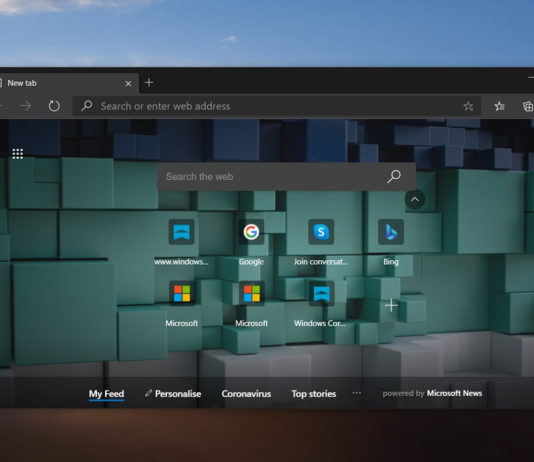Open the app launcher grid icon
534x462 pixels.
click(18, 154)
